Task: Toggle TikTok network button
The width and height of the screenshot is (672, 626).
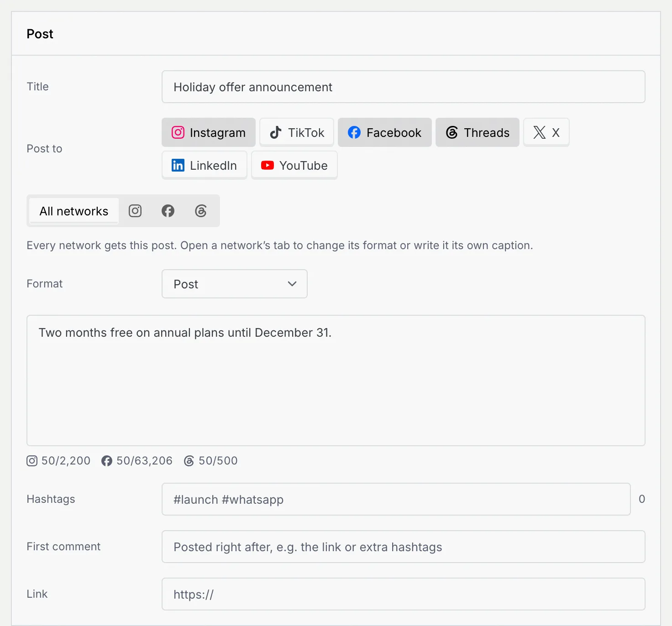Action: 297,132
